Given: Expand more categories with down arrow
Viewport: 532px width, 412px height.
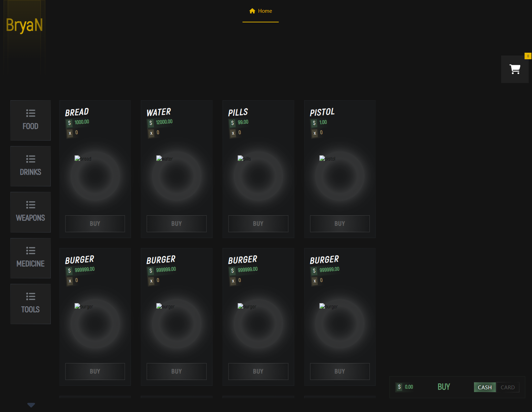Looking at the screenshot, I should [31, 405].
